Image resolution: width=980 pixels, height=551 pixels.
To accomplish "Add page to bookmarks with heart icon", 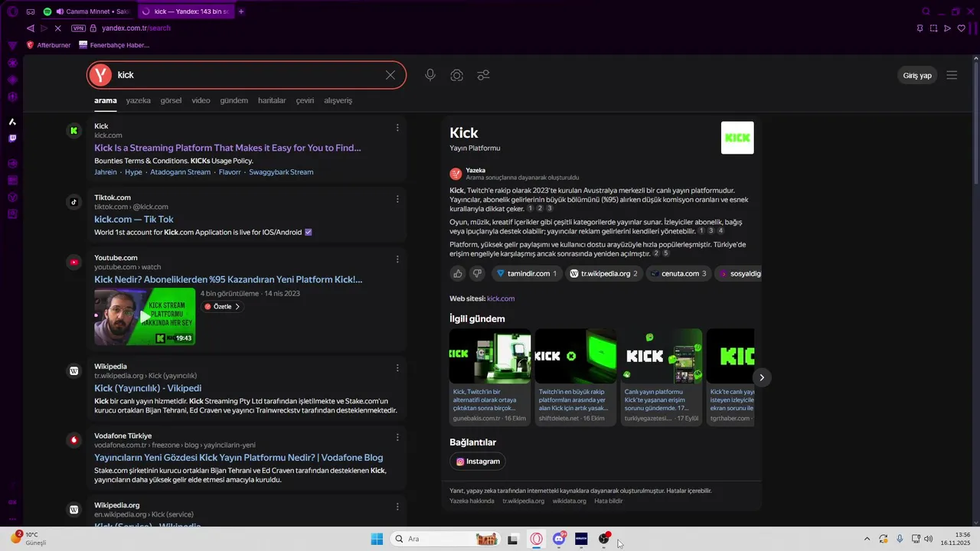I will coord(962,28).
